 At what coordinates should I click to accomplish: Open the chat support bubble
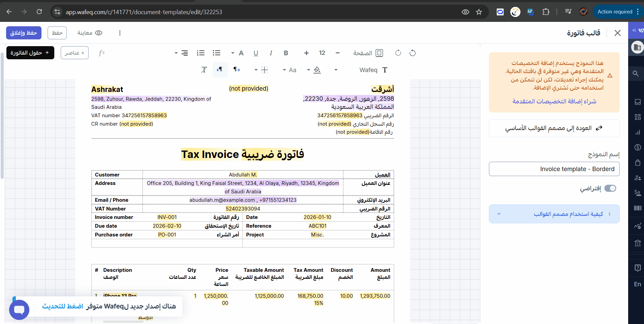pos(19,310)
